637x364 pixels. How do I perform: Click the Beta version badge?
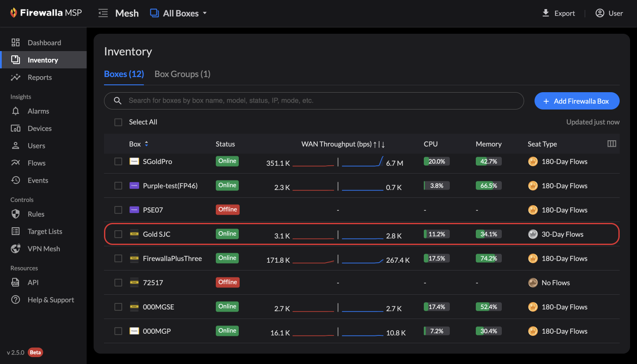[x=36, y=352]
